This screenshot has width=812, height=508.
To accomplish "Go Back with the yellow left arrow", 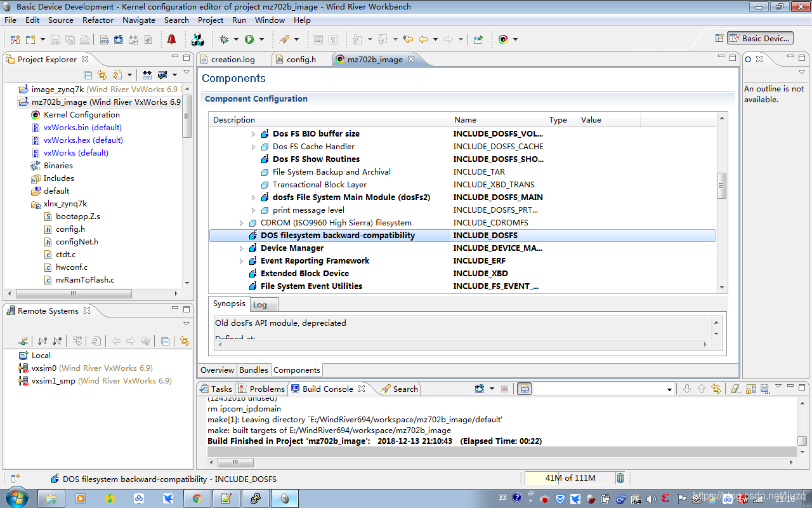I will pos(422,39).
